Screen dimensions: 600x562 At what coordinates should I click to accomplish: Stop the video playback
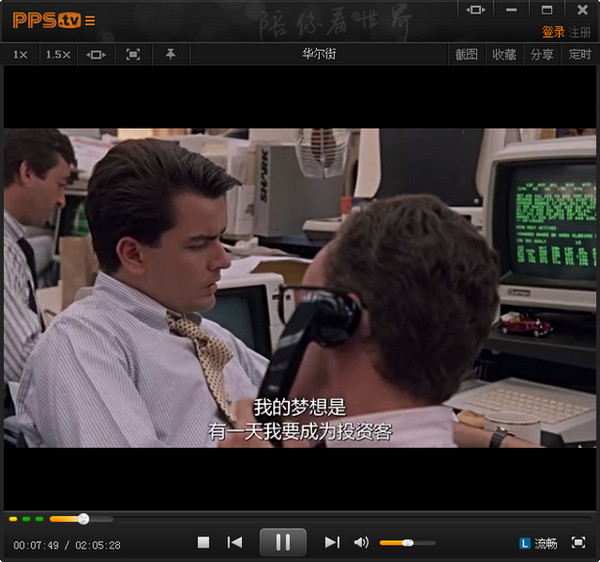203,542
